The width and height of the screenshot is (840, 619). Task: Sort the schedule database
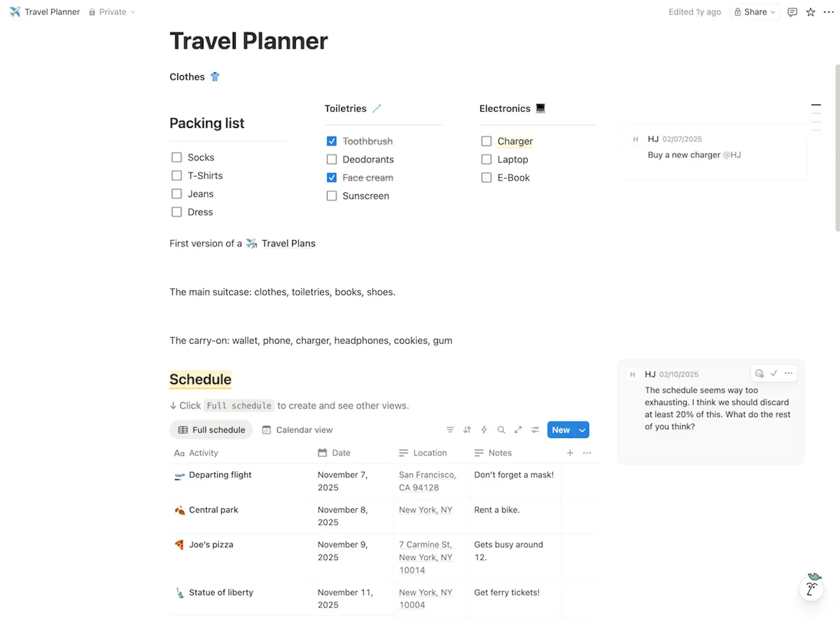click(467, 430)
